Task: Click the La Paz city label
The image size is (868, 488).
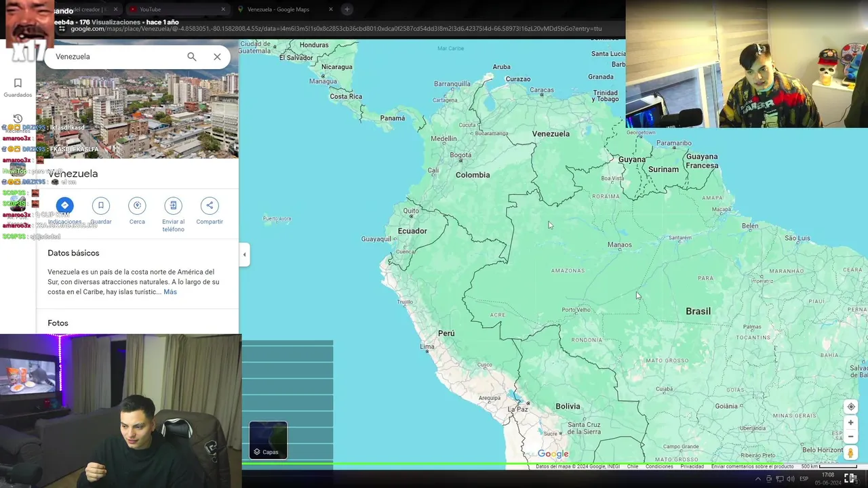Action: 518,409
